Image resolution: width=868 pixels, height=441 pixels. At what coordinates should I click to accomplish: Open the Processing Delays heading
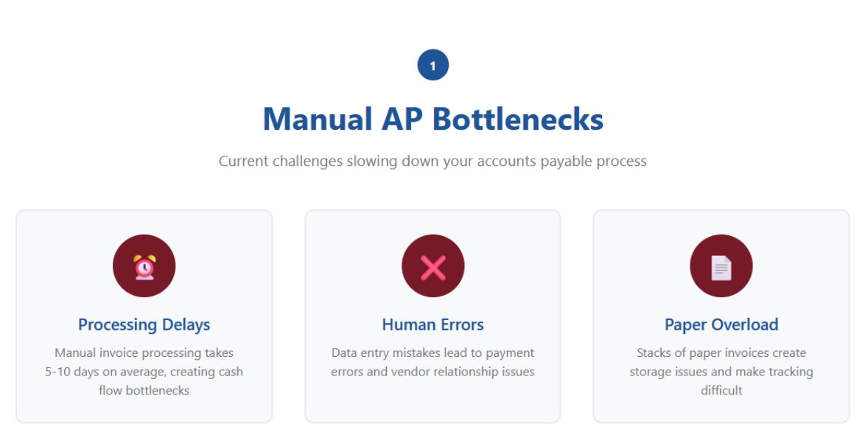(144, 324)
